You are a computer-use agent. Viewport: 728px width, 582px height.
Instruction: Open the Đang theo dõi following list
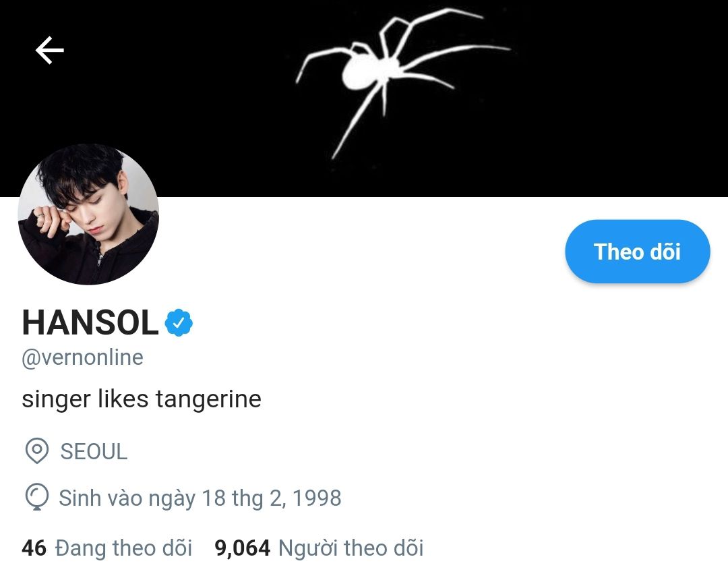click(x=123, y=548)
